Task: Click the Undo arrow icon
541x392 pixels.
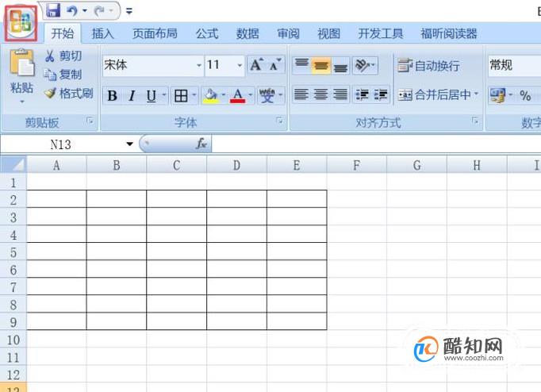Action: click(71, 11)
